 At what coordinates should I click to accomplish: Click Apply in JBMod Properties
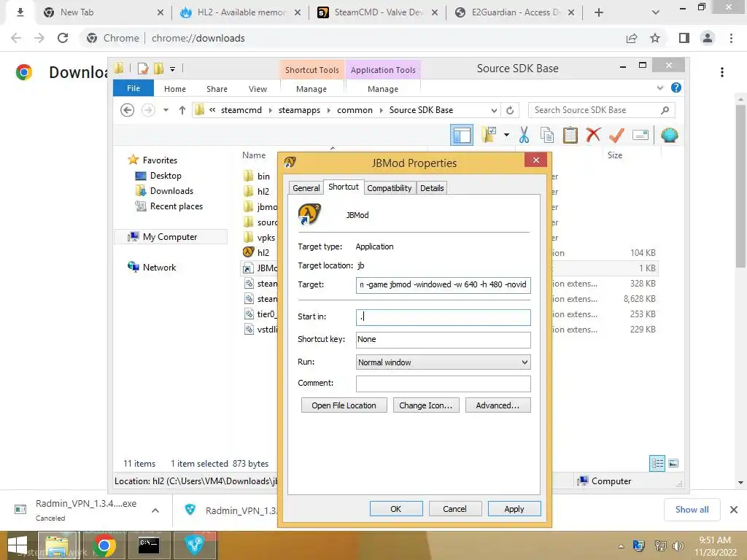click(514, 509)
